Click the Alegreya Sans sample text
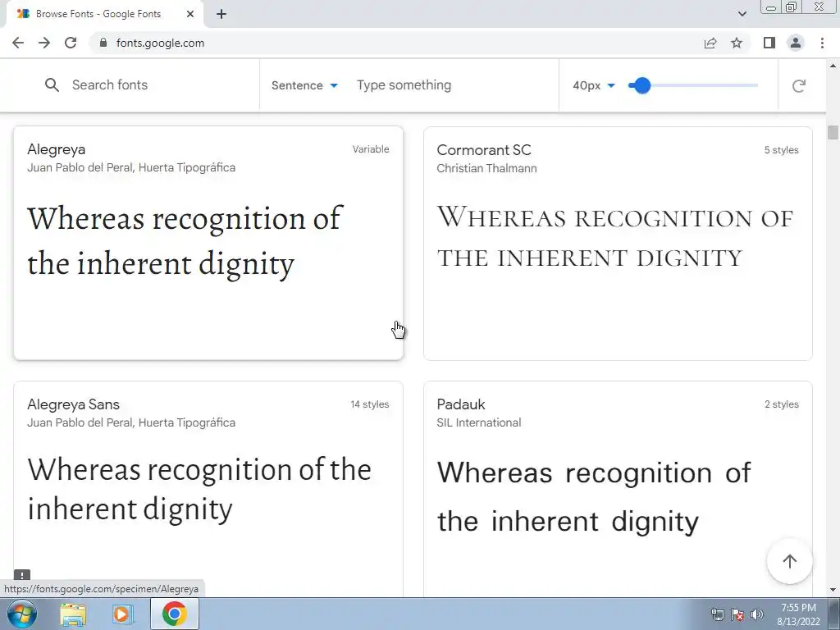Image resolution: width=840 pixels, height=630 pixels. tap(199, 489)
